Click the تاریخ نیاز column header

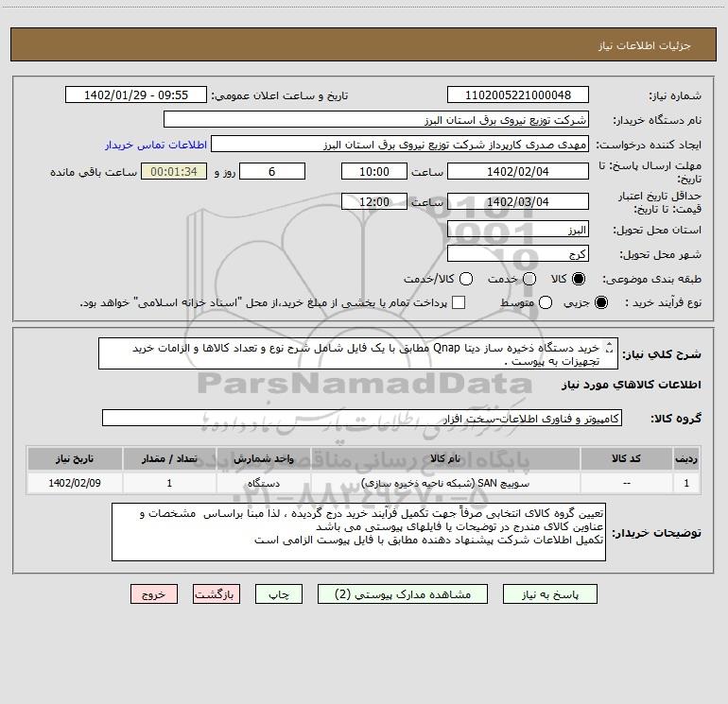pos(75,458)
